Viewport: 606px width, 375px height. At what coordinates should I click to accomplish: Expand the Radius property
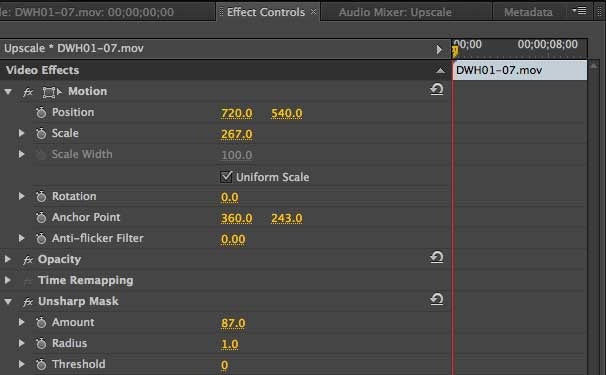click(22, 343)
